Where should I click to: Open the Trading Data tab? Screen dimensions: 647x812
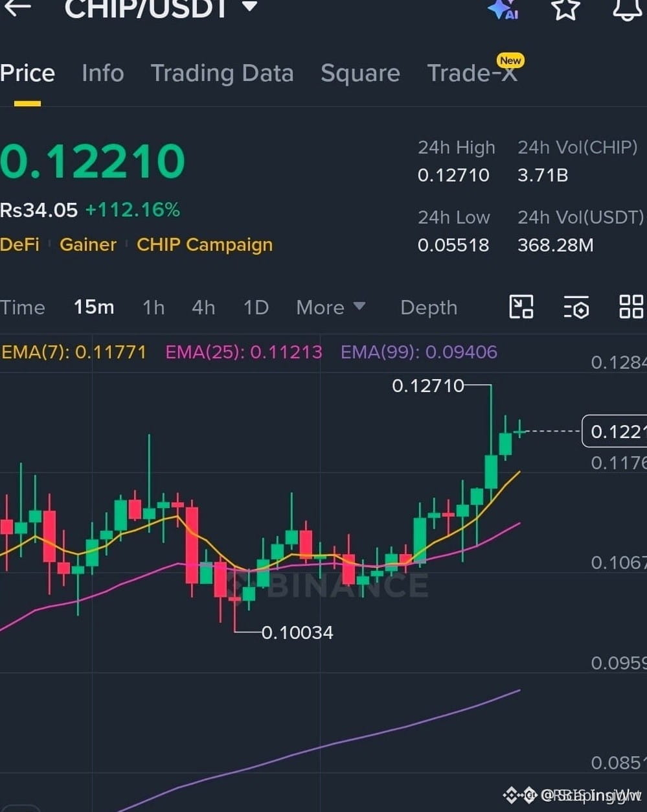coord(222,73)
